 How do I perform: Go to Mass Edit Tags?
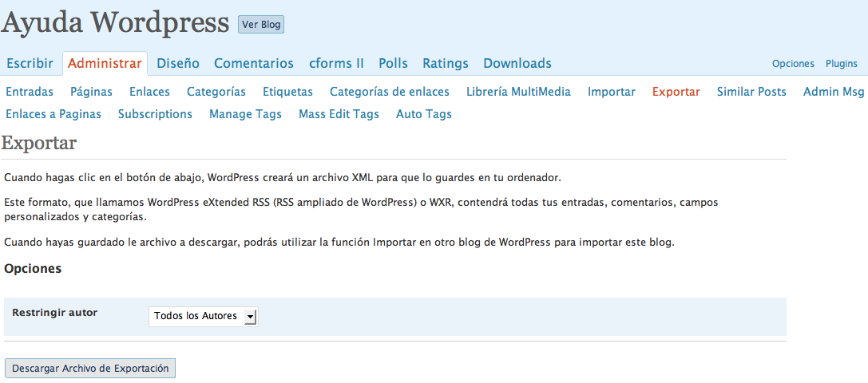pyautogui.click(x=339, y=114)
